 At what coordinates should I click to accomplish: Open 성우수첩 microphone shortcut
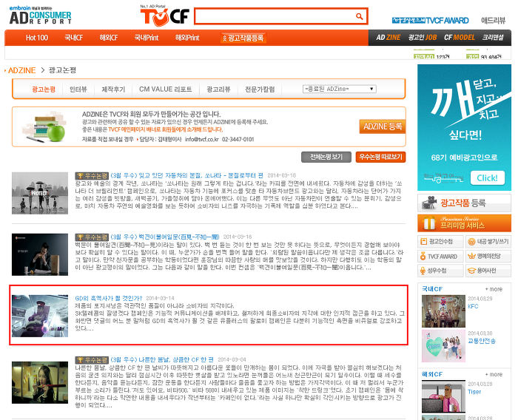click(440, 271)
